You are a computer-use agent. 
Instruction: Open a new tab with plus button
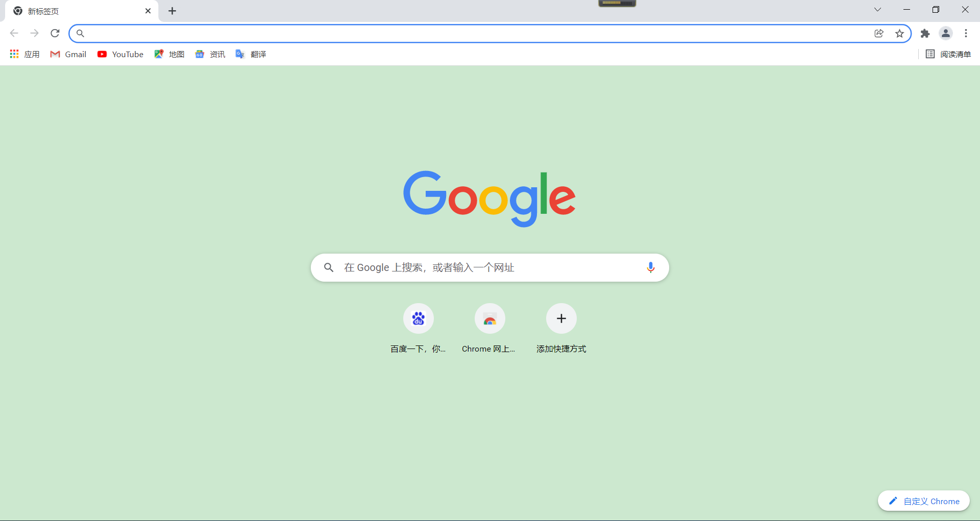[173, 11]
